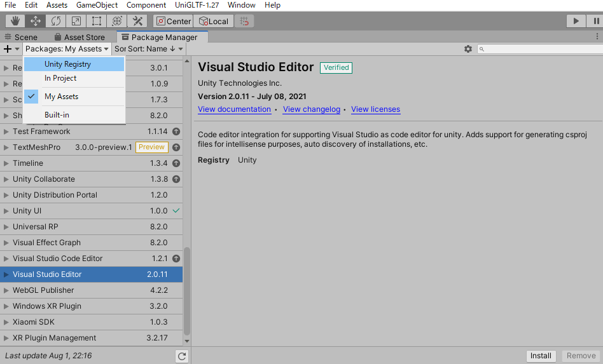Click update-available icon for Timeline
This screenshot has width=603, height=364.
[176, 163]
